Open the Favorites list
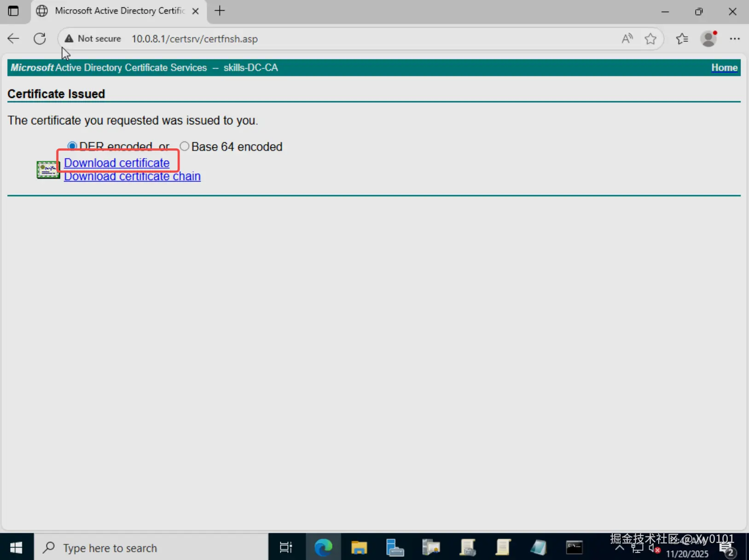This screenshot has height=560, width=749. [x=682, y=39]
